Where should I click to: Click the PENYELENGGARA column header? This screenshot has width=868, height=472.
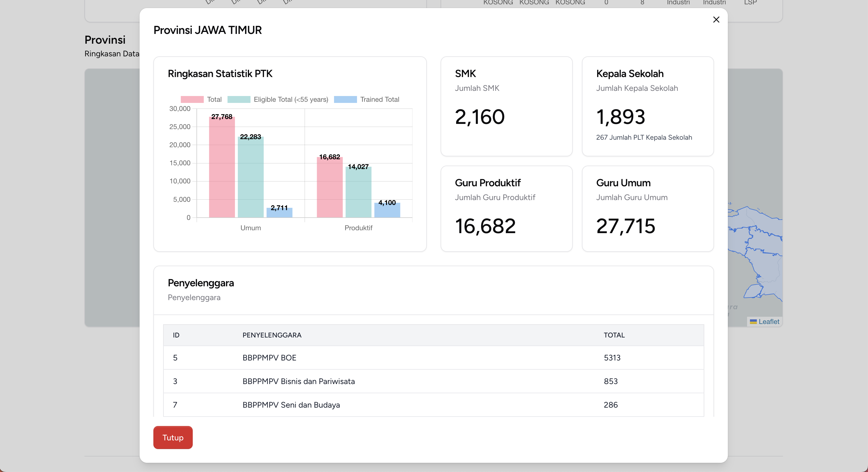click(272, 335)
